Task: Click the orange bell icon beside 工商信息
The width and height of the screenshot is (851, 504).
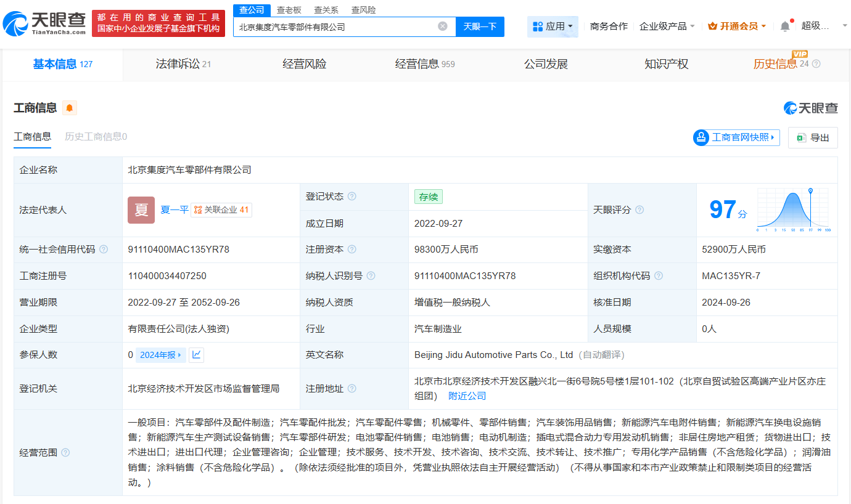Action: 70,107
